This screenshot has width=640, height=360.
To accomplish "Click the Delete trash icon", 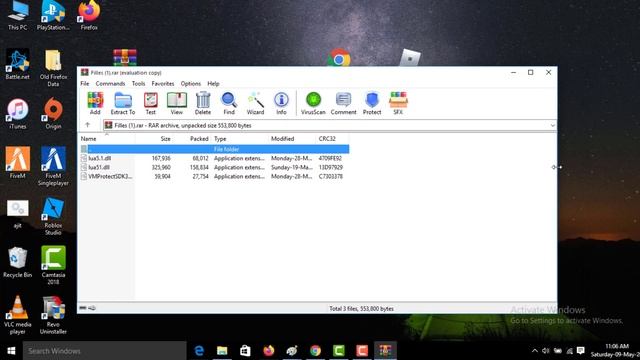I will click(203, 103).
